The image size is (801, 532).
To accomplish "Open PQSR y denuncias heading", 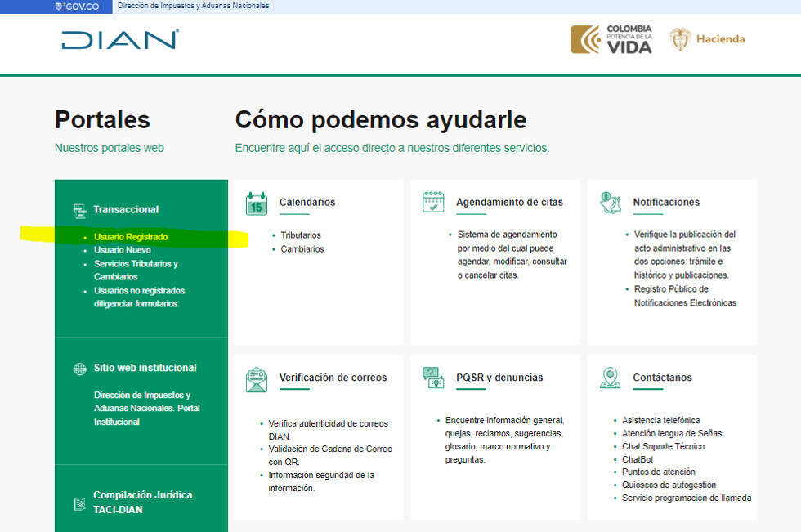I will tap(499, 378).
